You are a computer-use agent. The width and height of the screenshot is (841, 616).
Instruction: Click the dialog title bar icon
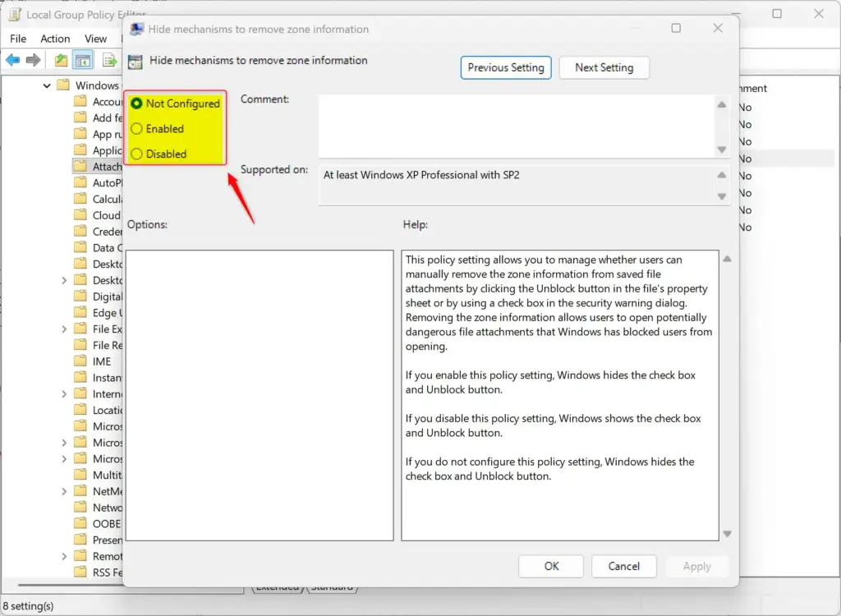[137, 29]
